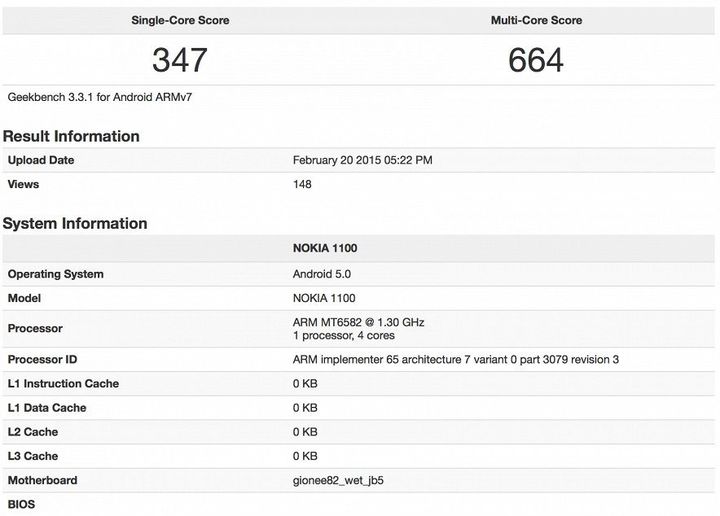Viewport: 720px width, 516px height.
Task: Click the L3 Cache label
Action: [33, 456]
